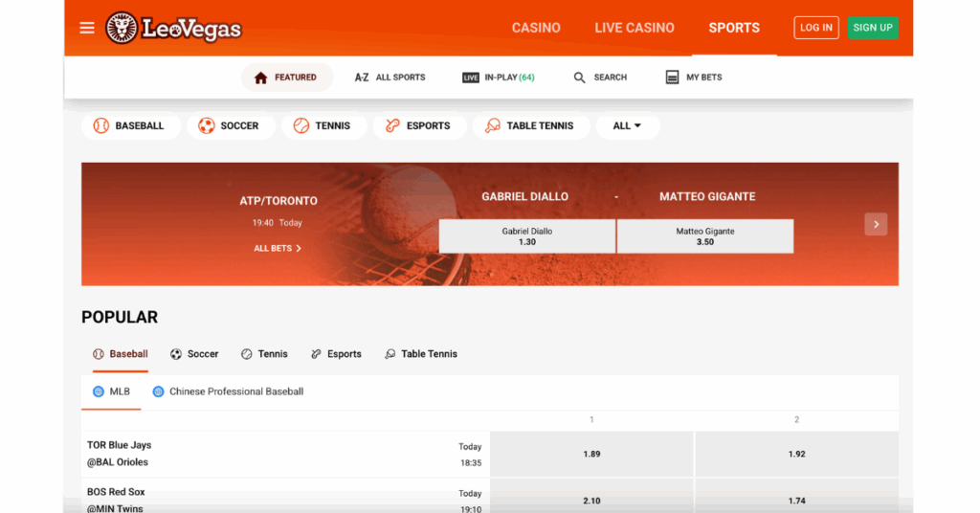
Task: Switch to Popular Soccer tab
Action: 194,354
